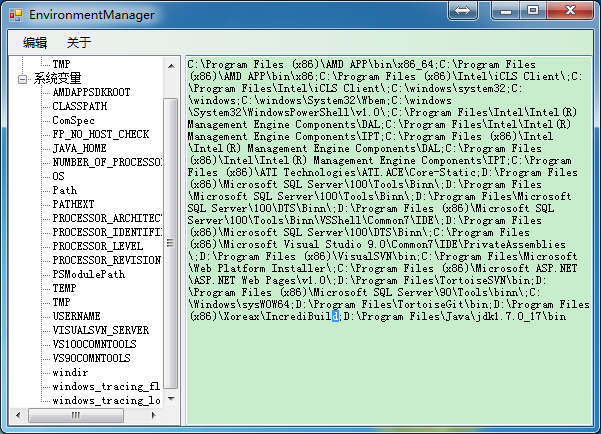This screenshot has width=601, height=434.
Task: Minimize the EnvironmentManager window
Action: pyautogui.click(x=506, y=10)
